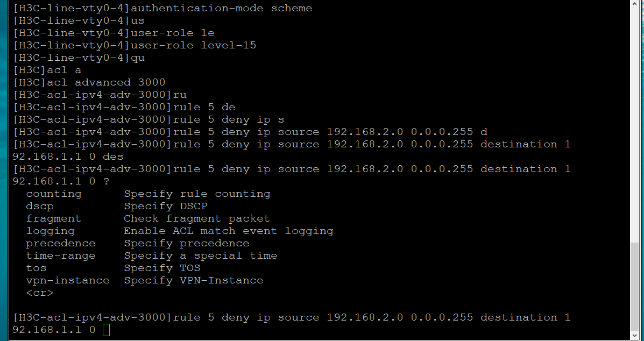Click the "Enable ACL match event logging" description
The image size is (644, 341).
tap(229, 231)
